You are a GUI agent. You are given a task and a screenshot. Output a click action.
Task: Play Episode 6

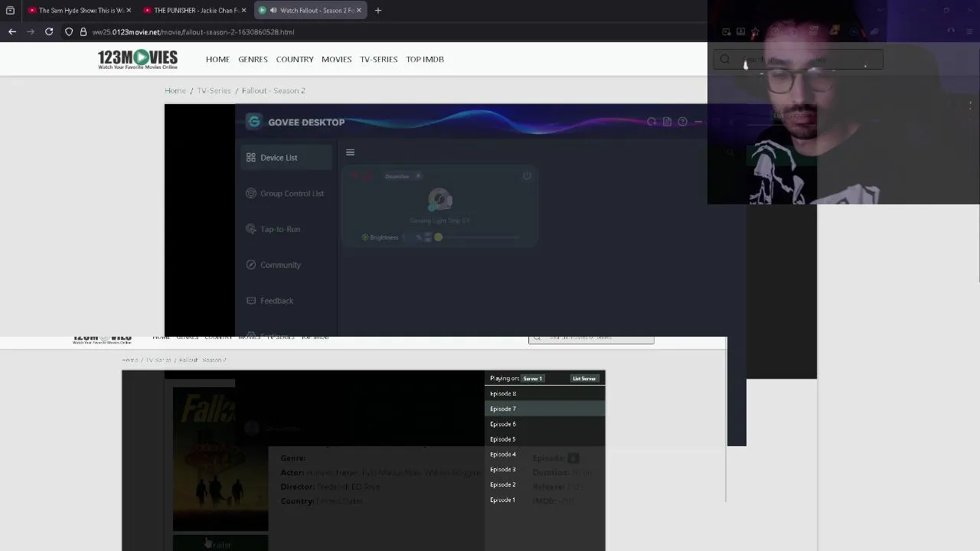544,424
